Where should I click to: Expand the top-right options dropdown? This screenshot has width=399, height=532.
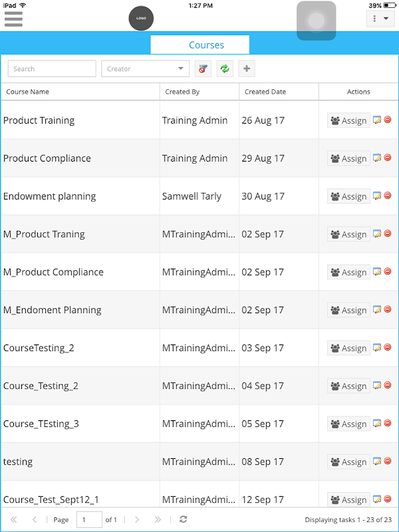[380, 19]
